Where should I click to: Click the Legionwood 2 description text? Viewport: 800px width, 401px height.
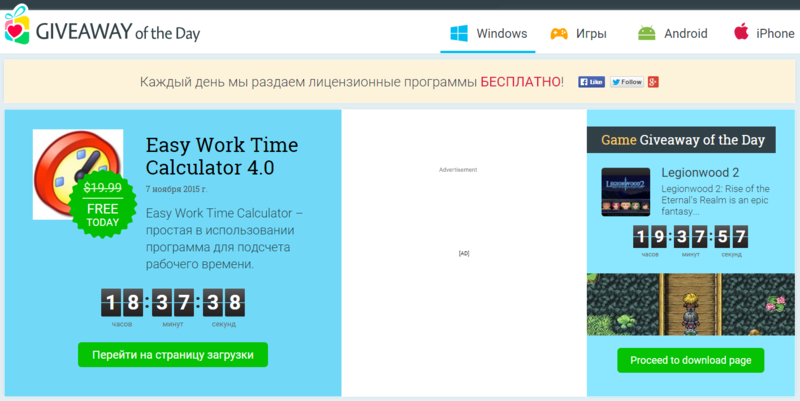point(715,200)
